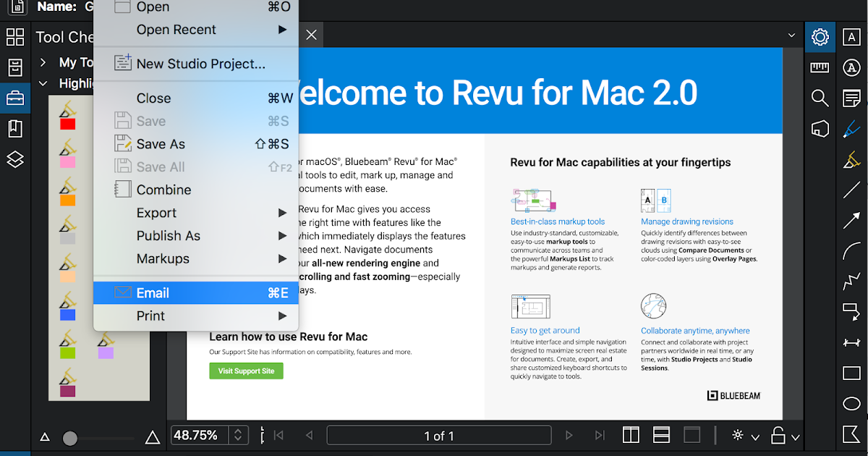Open the Manage drawing revisions link
The width and height of the screenshot is (868, 456).
point(686,221)
